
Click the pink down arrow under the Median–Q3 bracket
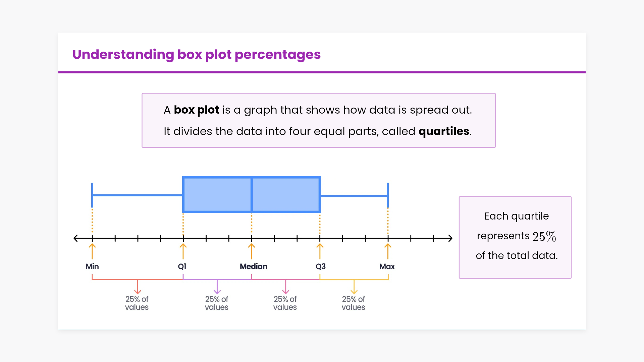pos(286,287)
